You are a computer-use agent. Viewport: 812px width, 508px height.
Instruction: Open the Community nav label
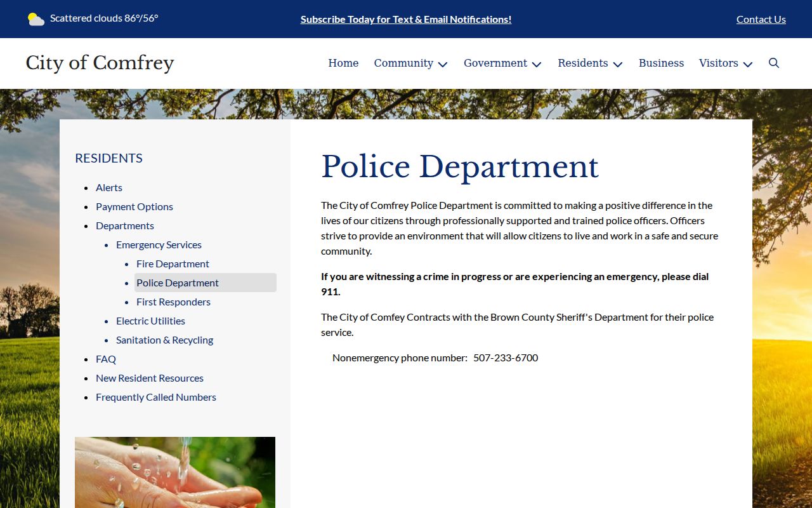click(x=403, y=63)
